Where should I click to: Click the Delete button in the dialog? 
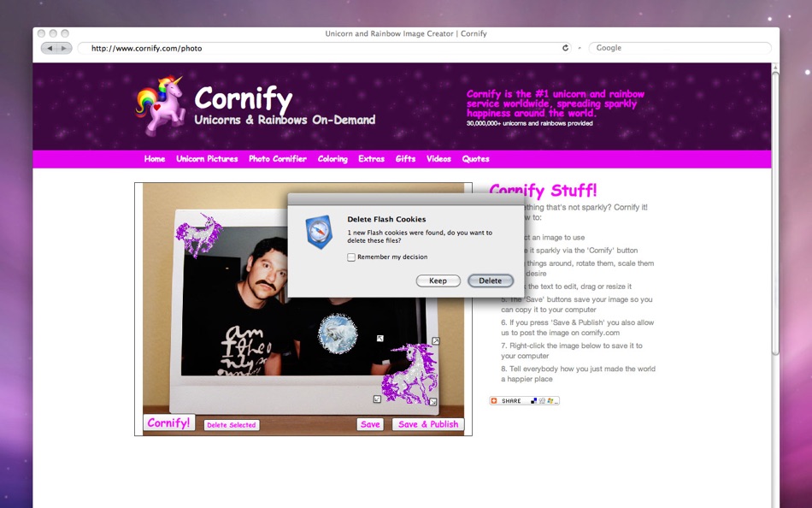[490, 281]
